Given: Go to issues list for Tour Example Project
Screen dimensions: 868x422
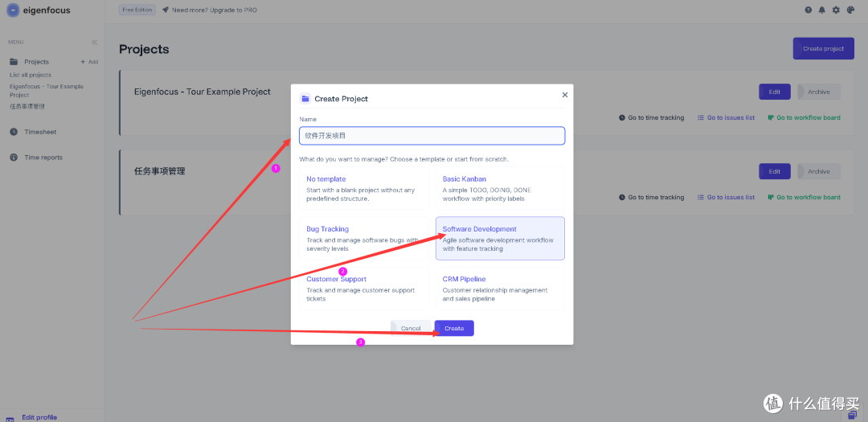Looking at the screenshot, I should tap(726, 117).
